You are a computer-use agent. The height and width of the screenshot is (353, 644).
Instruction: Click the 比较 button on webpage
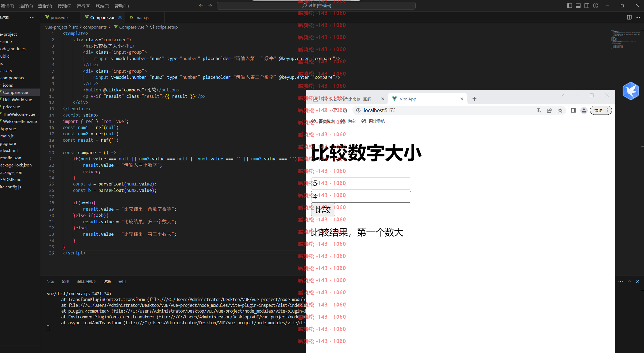(323, 210)
